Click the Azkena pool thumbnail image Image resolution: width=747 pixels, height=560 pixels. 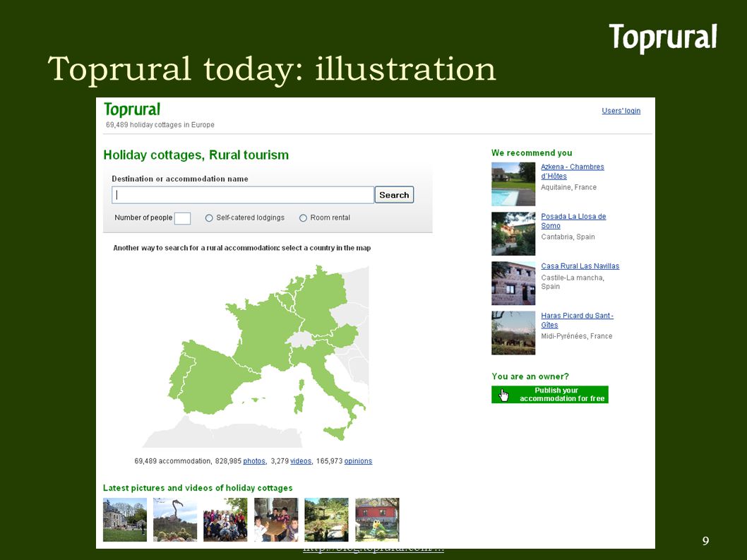[x=513, y=184]
